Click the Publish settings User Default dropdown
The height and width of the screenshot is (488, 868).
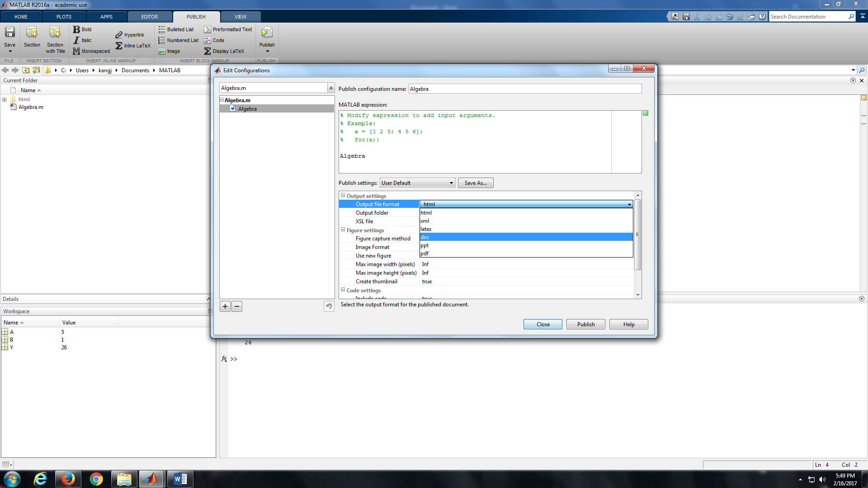(417, 183)
